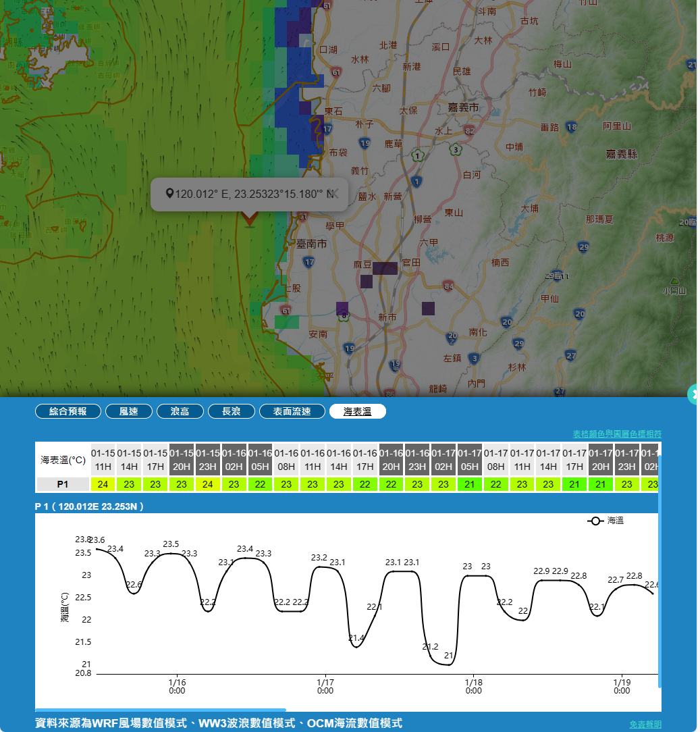Screen dimensions: 700x732
Task: Click the horizontal scrollbar below the chart
Action: [161, 710]
